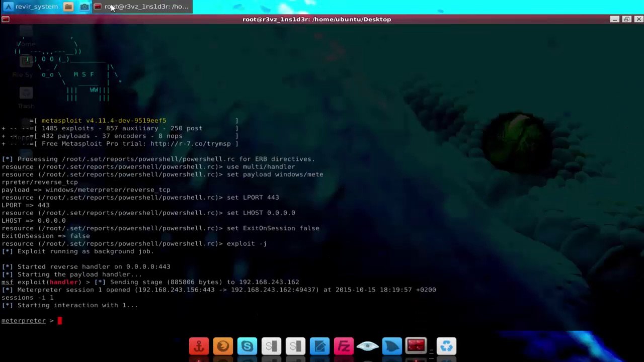Open the eye icon app in the dock
The width and height of the screenshot is (644, 362).
point(368,346)
